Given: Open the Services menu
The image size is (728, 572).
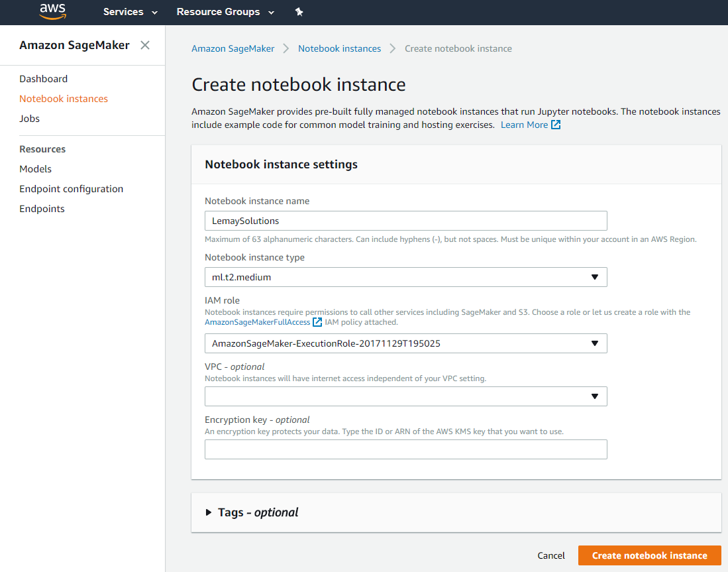Looking at the screenshot, I should tap(130, 12).
